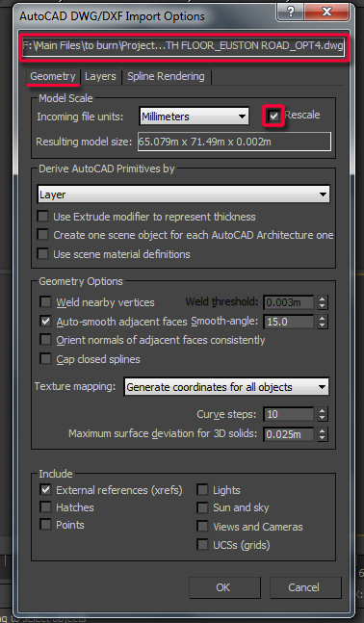
Task: Open the Texture mapping dropdown
Action: point(226,386)
